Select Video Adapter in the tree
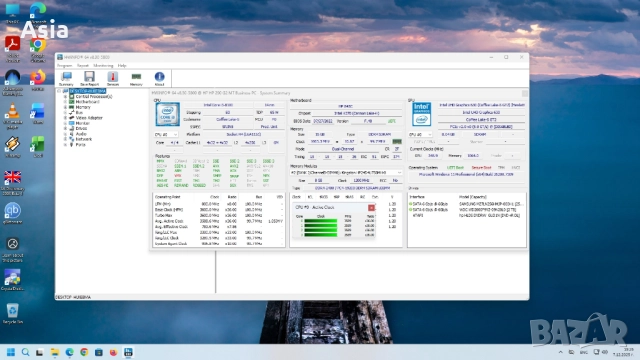 pos(89,118)
